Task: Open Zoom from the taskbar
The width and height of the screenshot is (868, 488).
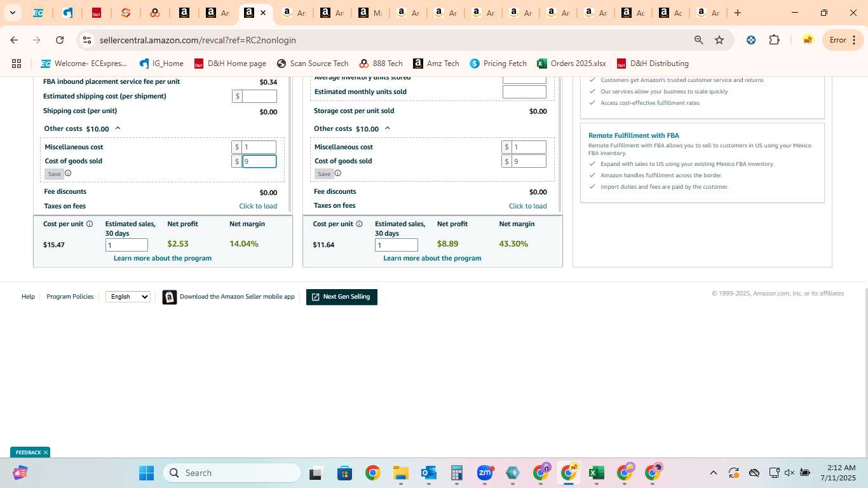Action: click(485, 473)
